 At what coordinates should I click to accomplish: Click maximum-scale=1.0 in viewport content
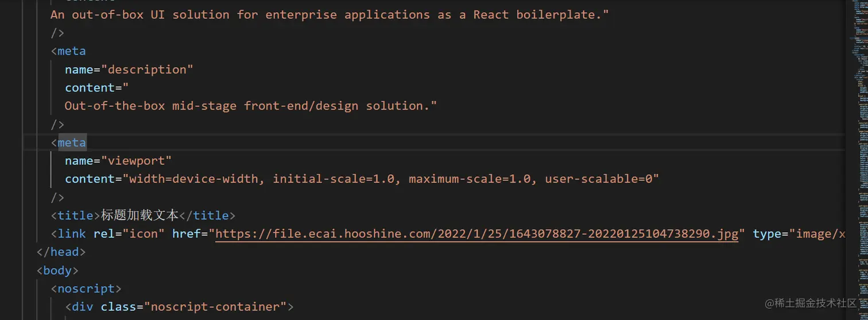tap(470, 179)
